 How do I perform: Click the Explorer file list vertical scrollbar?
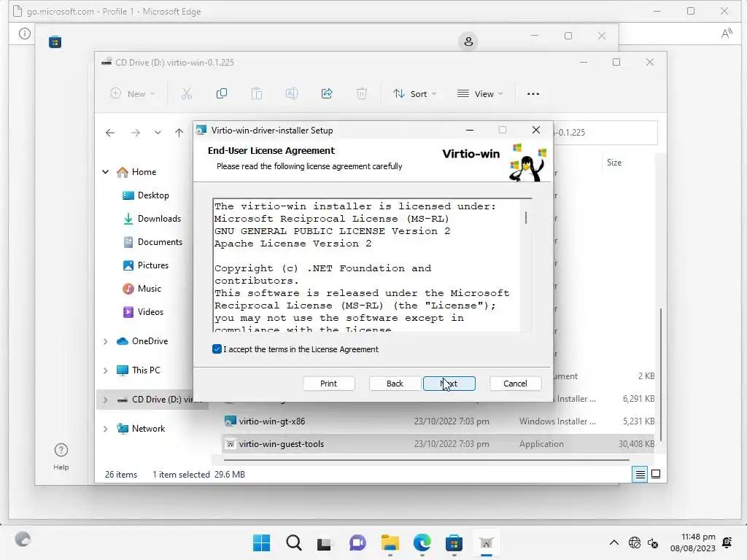661,374
